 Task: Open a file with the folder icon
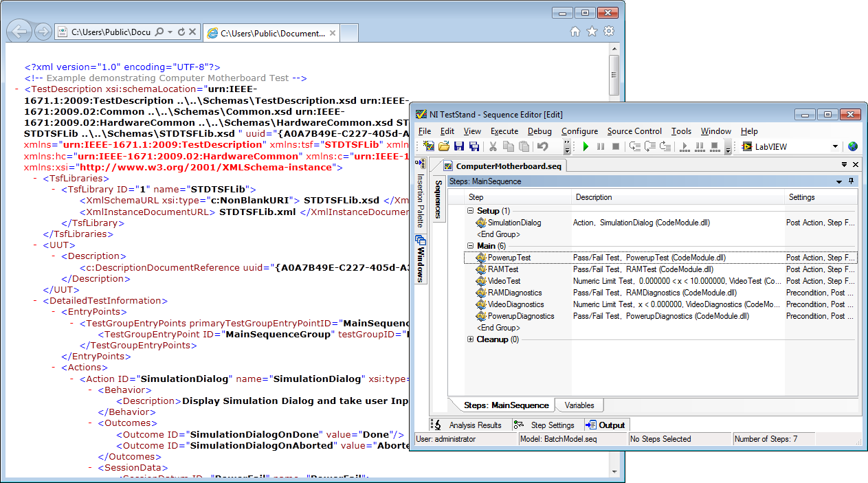coord(444,146)
